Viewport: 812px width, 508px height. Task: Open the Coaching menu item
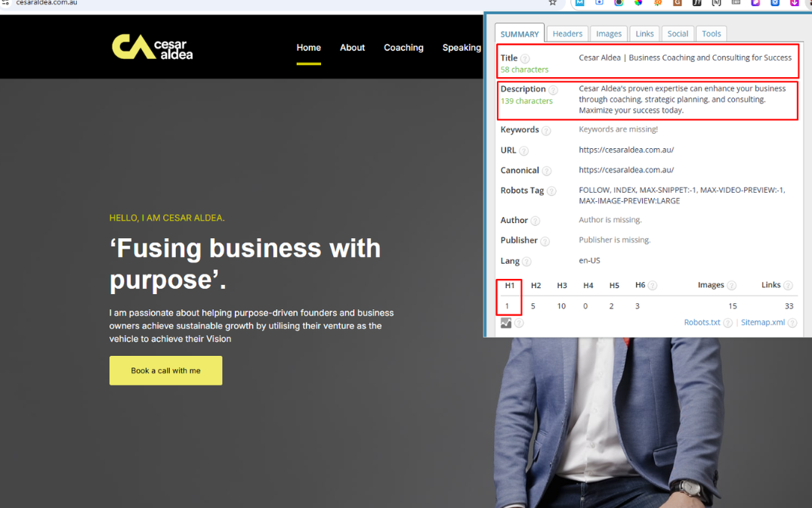(x=403, y=48)
